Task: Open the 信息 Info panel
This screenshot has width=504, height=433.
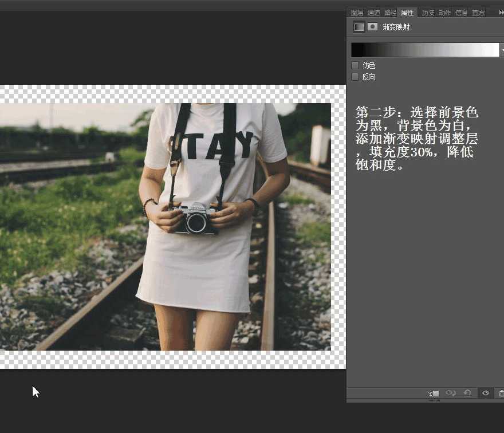Action: [460, 12]
